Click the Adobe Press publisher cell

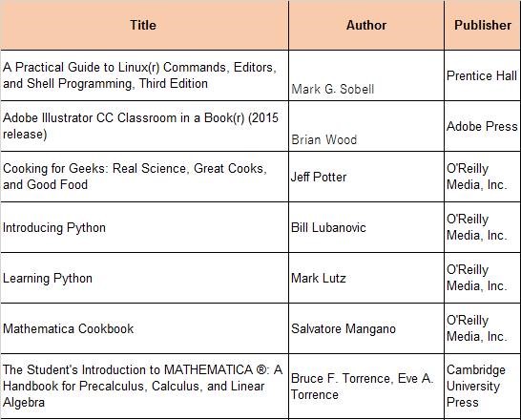tap(483, 126)
